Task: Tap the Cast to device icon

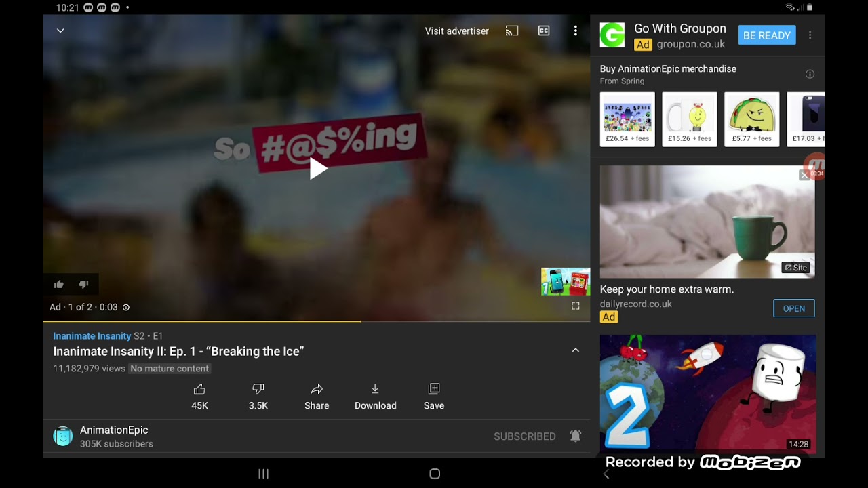Action: pos(512,30)
